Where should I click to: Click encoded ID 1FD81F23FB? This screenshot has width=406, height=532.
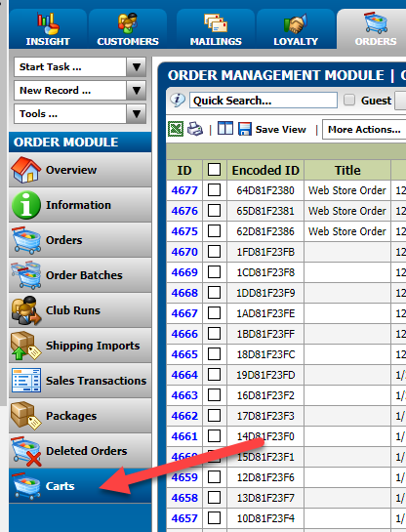(x=265, y=252)
